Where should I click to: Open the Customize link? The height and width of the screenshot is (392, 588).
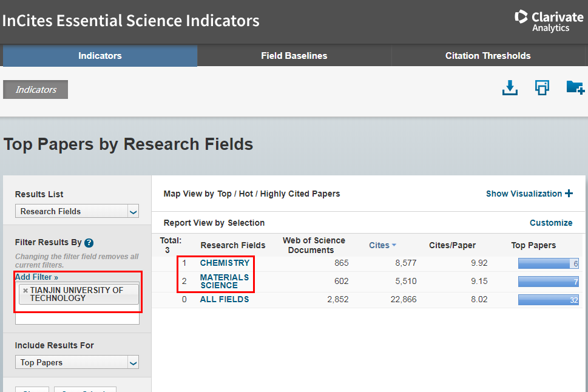[551, 223]
